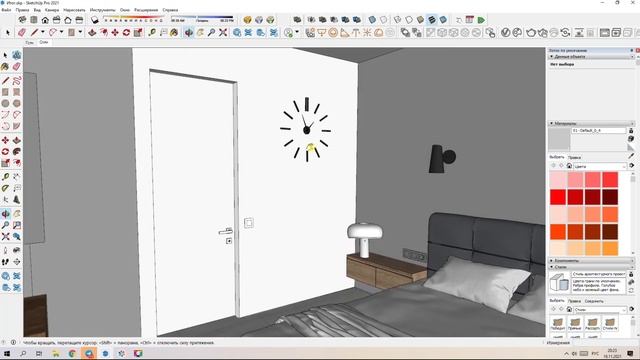Pick the Freehand tool in left toolbar
640x360 pixels.
(x=17, y=81)
